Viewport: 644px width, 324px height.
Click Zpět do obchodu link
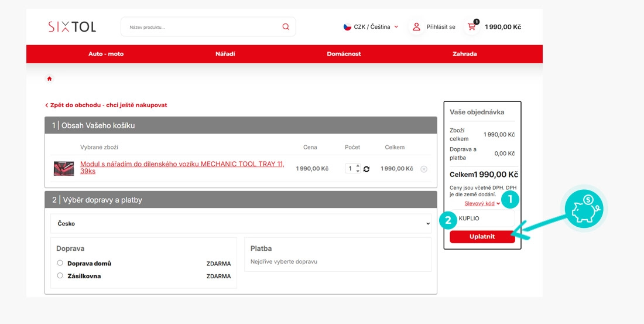pyautogui.click(x=106, y=105)
